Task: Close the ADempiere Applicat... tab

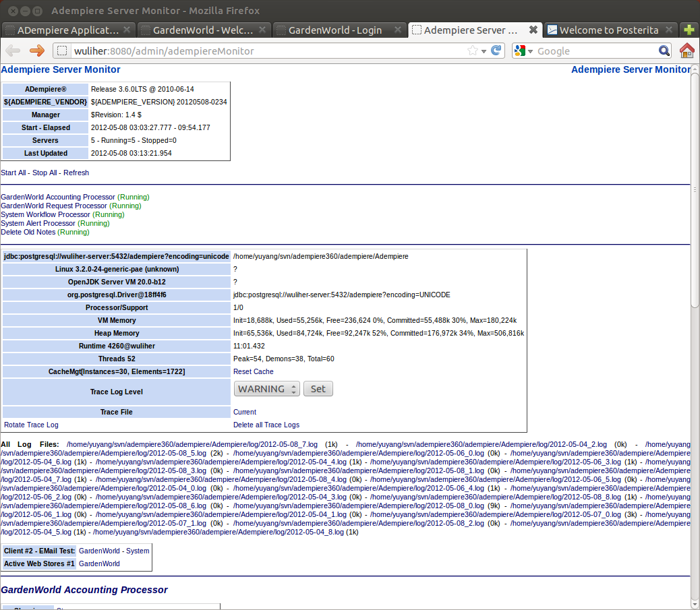Action: 127,30
